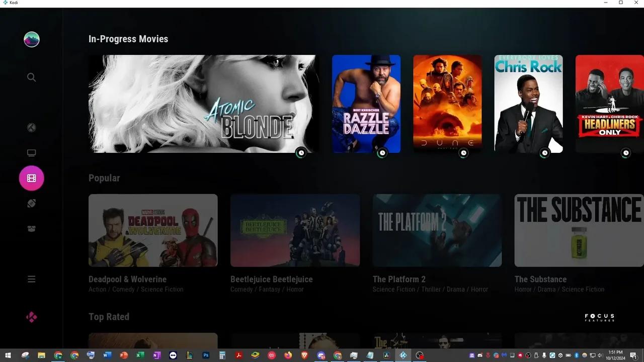Click the resume indicator on Razzle Dazzle
The width and height of the screenshot is (644, 362).
(382, 152)
